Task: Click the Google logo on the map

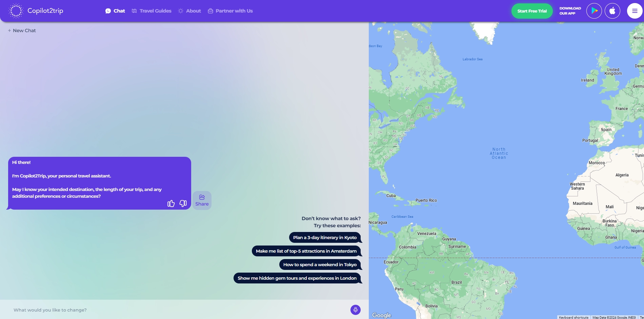Action: coord(382,315)
